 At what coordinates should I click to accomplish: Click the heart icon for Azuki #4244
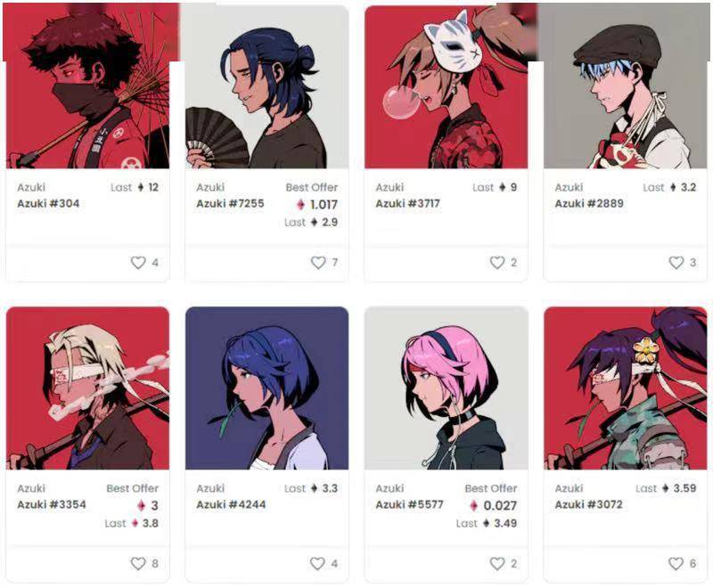(317, 563)
